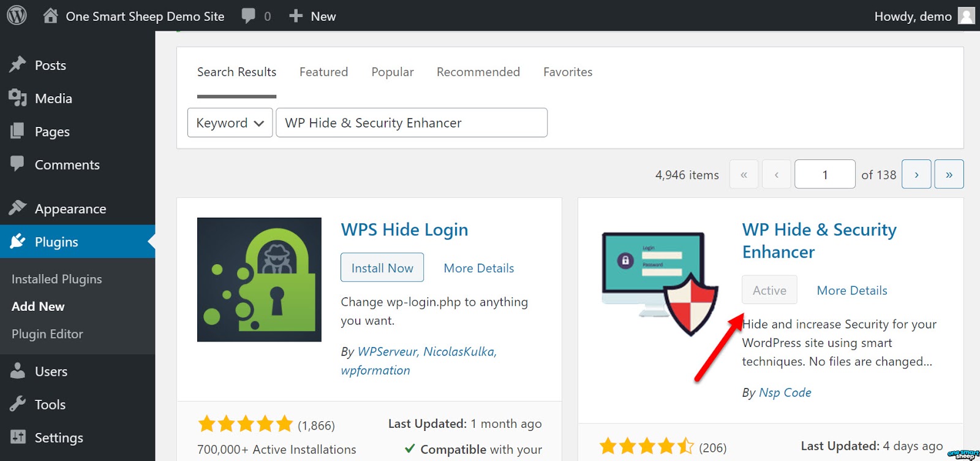Focus the current page number field

825,174
